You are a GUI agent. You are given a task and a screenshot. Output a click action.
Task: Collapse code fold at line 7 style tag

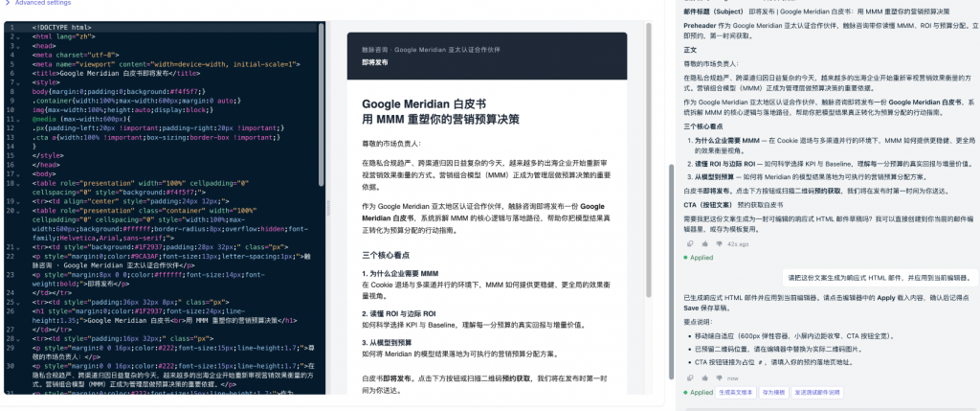point(19,82)
